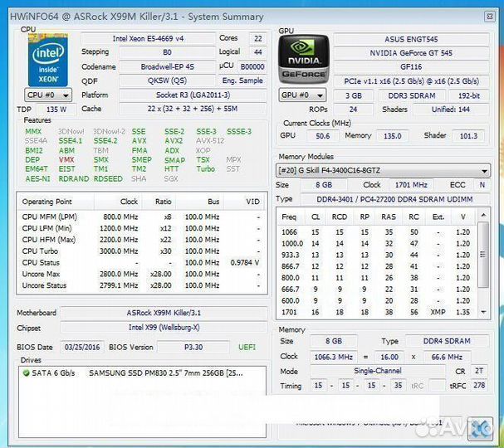504x448 pixels.
Task: Expand the Memory Modules G Skill dropdown
Action: coord(383,171)
